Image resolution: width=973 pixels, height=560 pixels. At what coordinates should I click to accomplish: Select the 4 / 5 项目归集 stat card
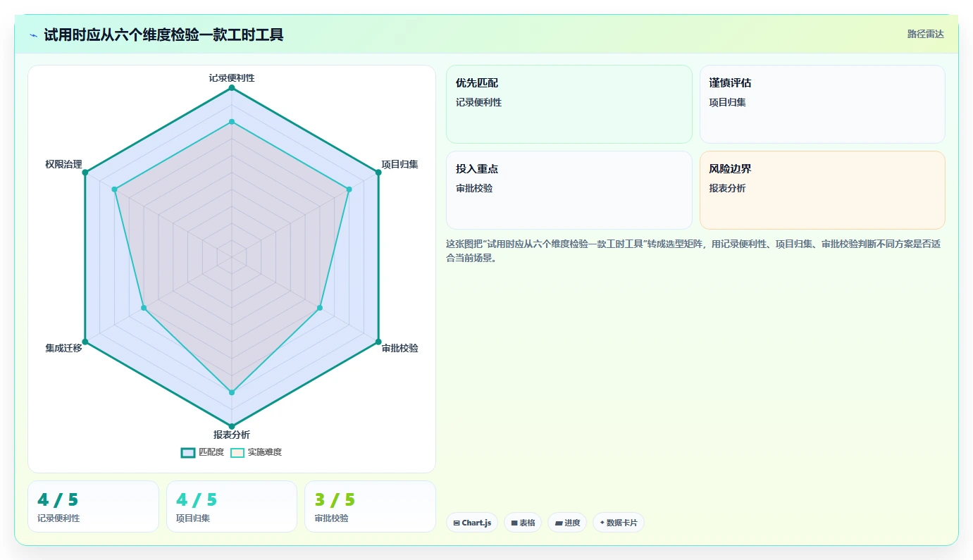tap(232, 506)
